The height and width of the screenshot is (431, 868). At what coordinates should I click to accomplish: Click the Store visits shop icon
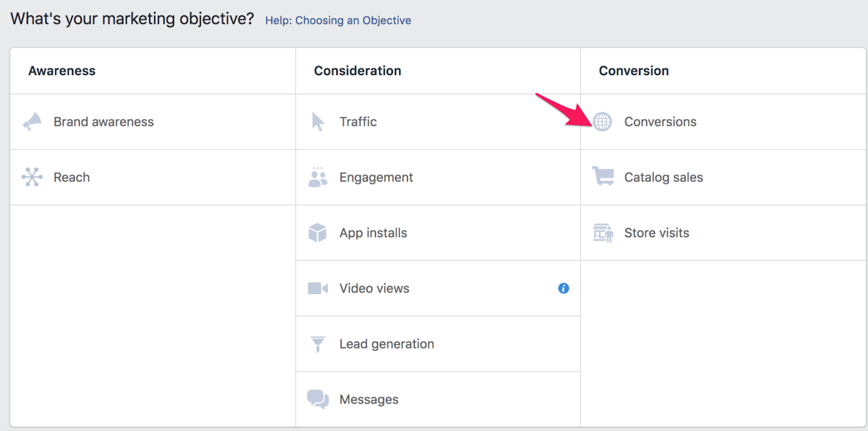(x=603, y=233)
